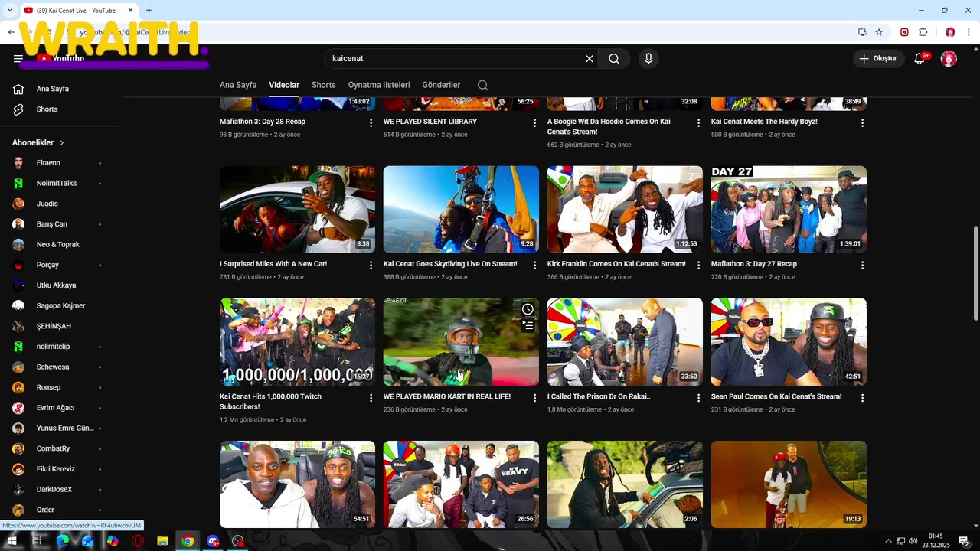Image resolution: width=980 pixels, height=551 pixels.
Task: Open a new browser tab
Action: point(149,10)
